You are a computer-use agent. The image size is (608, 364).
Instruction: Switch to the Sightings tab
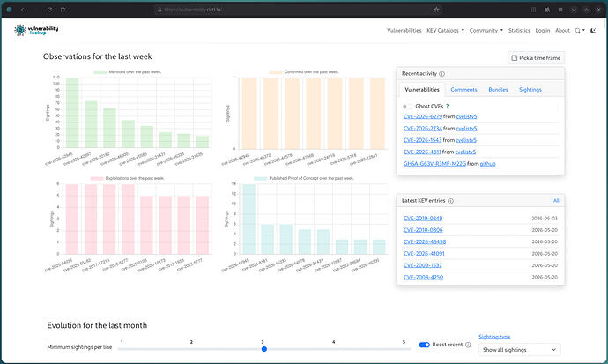pyautogui.click(x=530, y=90)
